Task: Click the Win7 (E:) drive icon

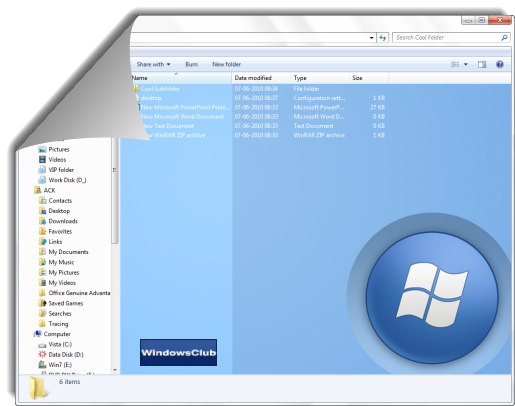Action: point(42,365)
